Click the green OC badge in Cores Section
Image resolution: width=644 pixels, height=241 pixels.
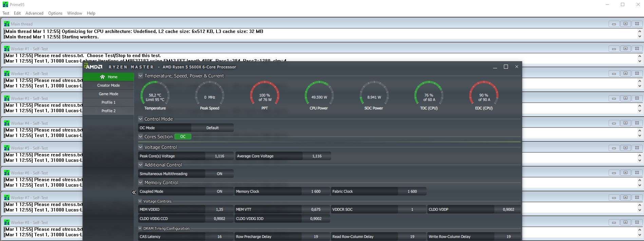(183, 137)
